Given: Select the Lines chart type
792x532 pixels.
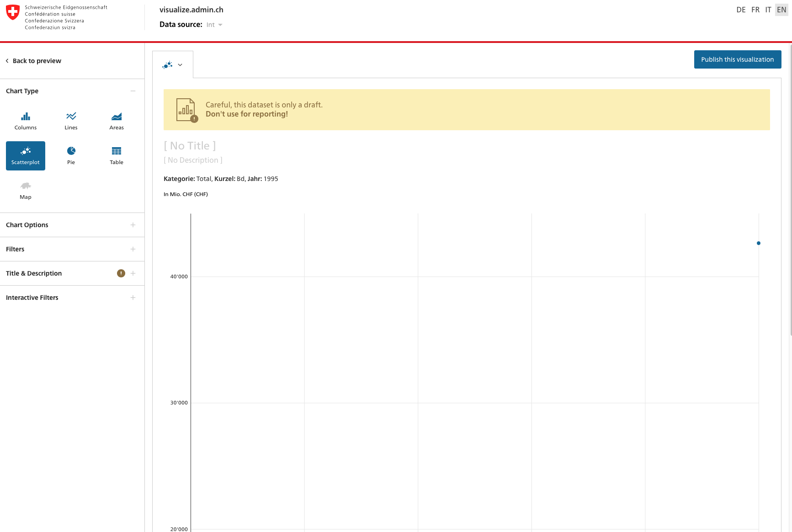Looking at the screenshot, I should (x=71, y=121).
